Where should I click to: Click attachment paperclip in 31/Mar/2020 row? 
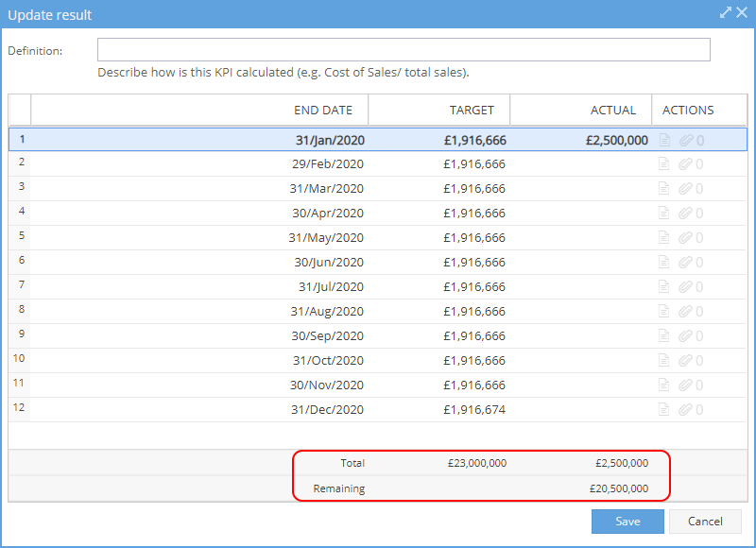pos(686,188)
